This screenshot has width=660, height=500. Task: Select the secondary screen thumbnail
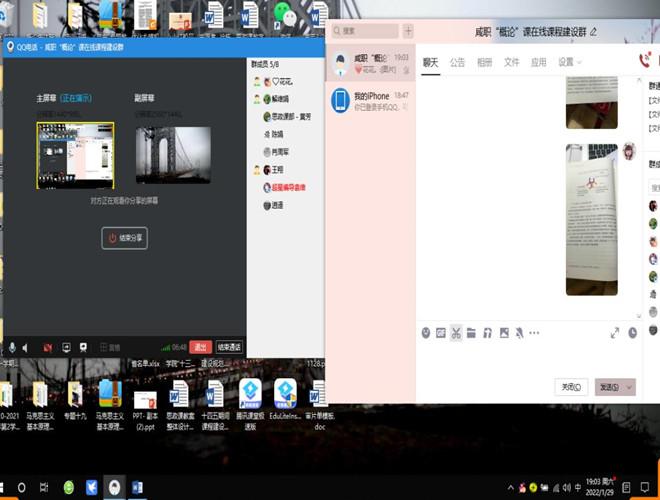(x=173, y=155)
